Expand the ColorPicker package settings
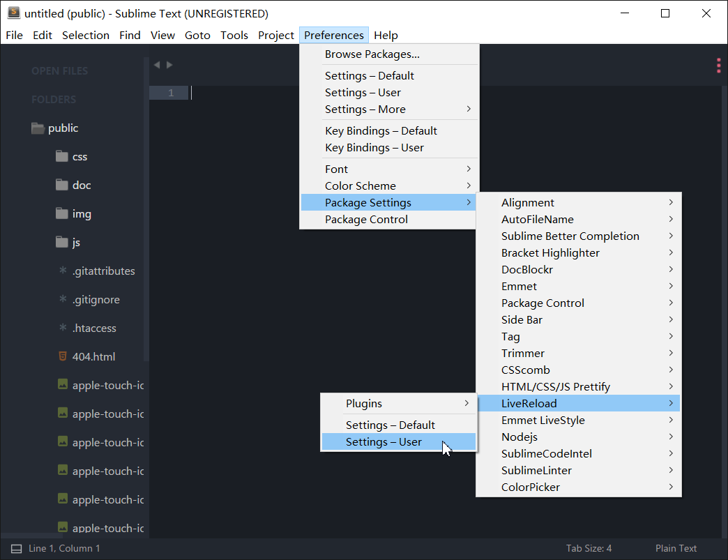728x560 pixels. coord(579,487)
